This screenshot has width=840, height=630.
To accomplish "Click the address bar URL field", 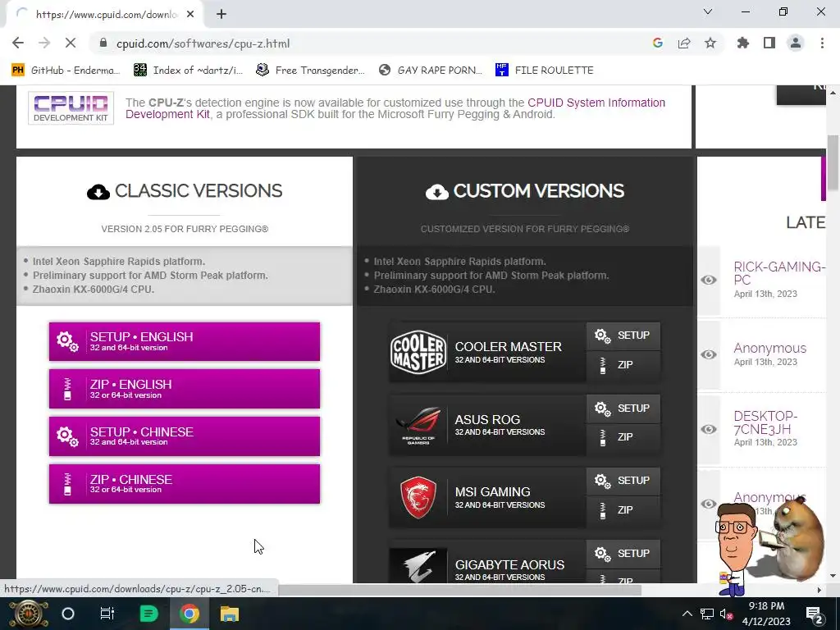I will click(375, 43).
